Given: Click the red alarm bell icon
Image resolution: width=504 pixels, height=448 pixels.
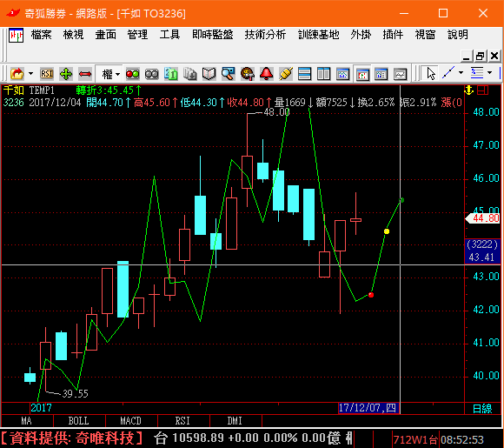Looking at the screenshot, I should tap(267, 74).
